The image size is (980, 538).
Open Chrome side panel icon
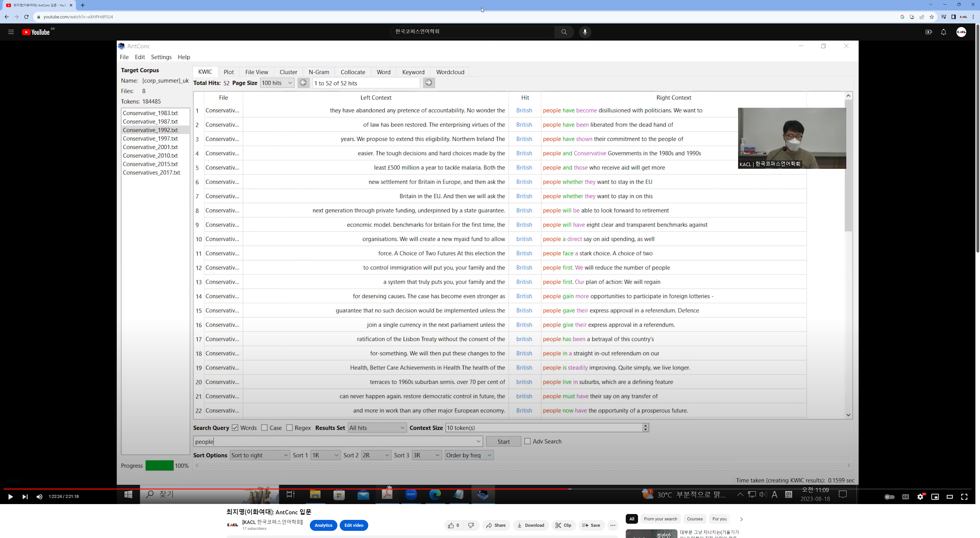click(x=953, y=17)
